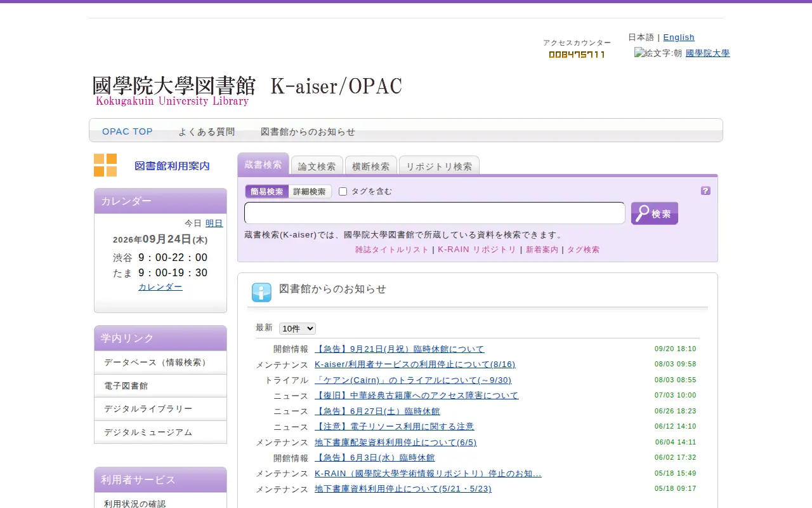The height and width of the screenshot is (508, 812).
Task: Open デジタルミュージアム link
Action: [x=160, y=432]
